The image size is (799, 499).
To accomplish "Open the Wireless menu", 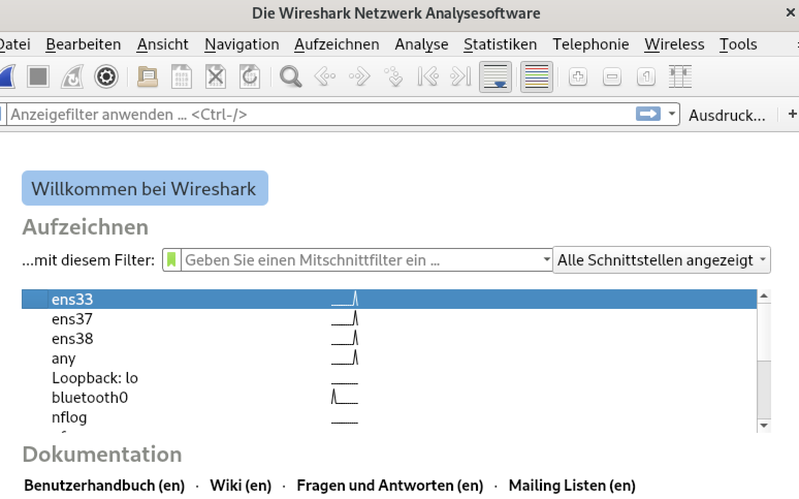I will click(x=674, y=44).
